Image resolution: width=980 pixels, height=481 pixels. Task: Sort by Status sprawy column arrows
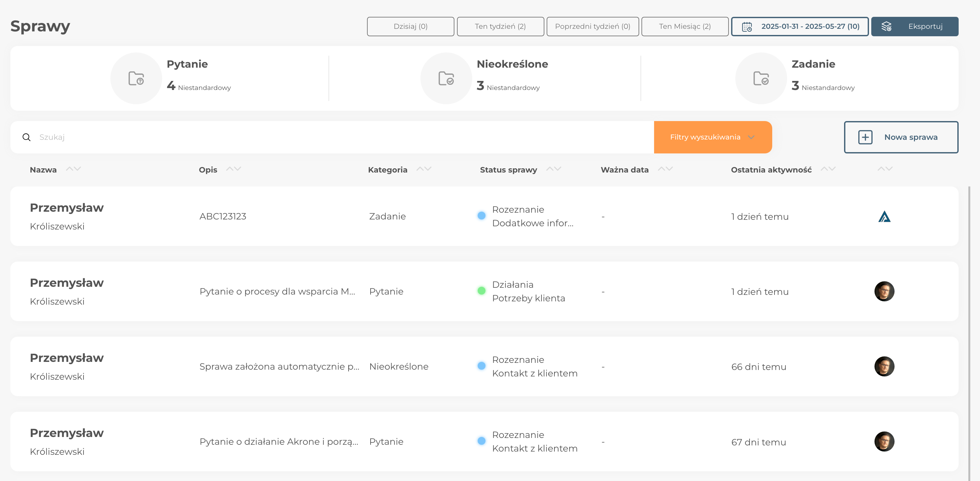pyautogui.click(x=553, y=169)
